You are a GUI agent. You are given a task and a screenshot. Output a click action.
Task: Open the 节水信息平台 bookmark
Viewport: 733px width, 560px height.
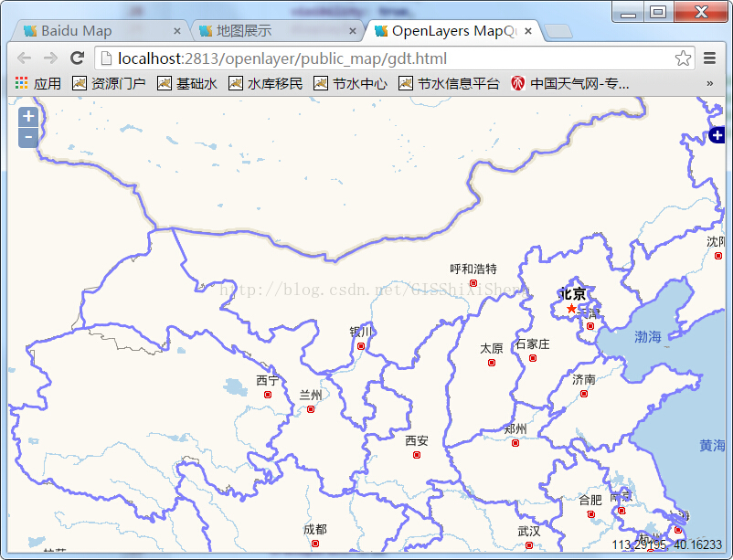[x=449, y=84]
